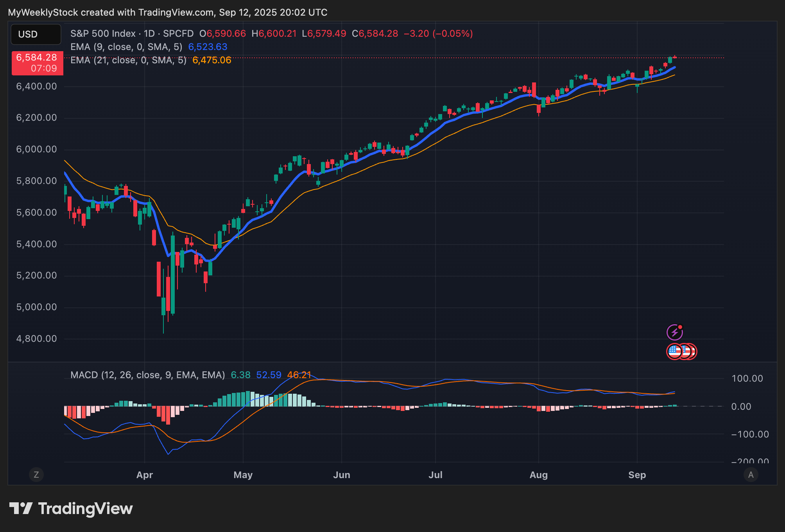Click the front US flag economic event icon

[x=675, y=351]
